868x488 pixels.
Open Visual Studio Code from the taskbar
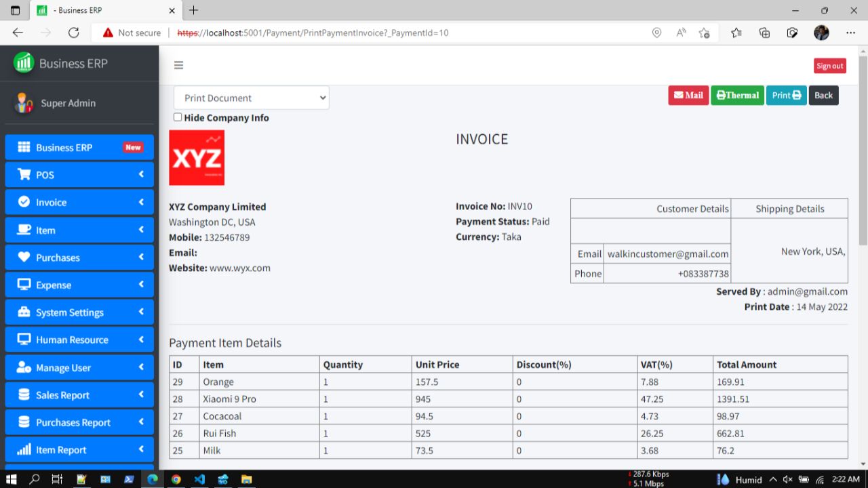(x=199, y=479)
